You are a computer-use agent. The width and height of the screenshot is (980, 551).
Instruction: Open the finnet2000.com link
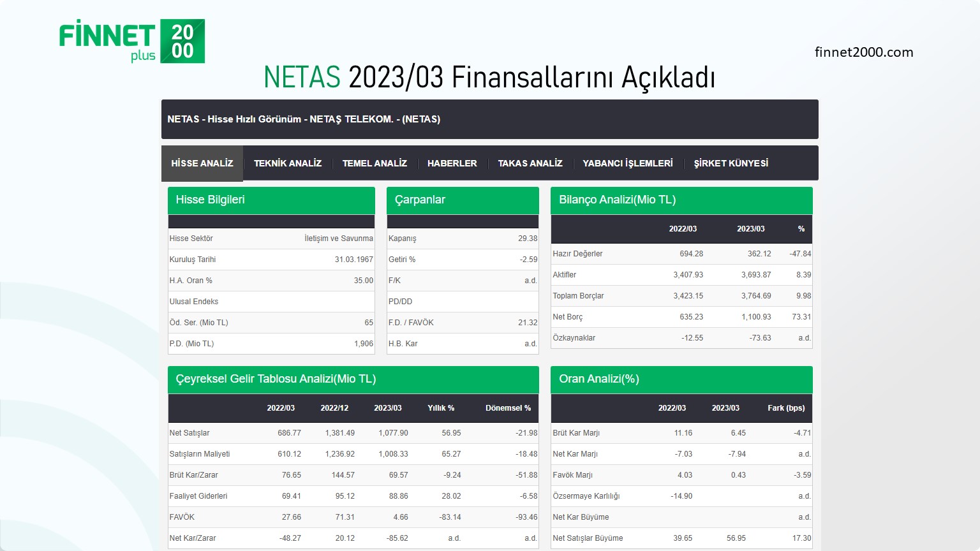864,52
